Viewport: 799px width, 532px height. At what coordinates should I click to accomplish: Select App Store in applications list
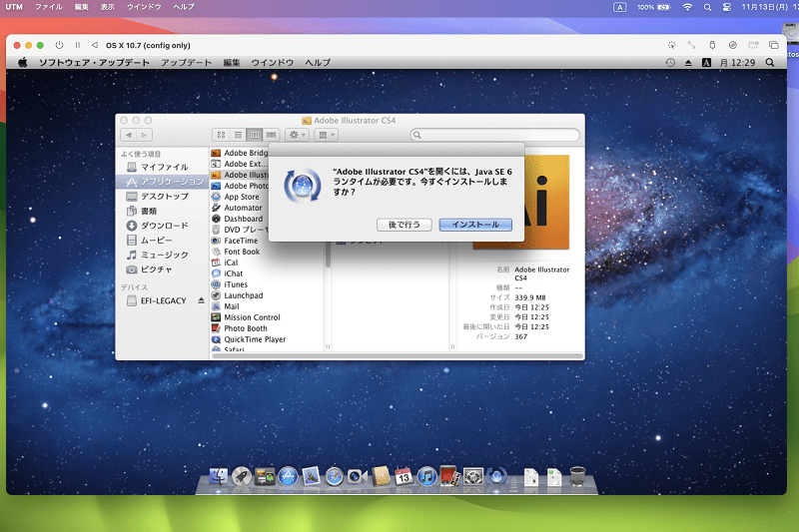[242, 197]
